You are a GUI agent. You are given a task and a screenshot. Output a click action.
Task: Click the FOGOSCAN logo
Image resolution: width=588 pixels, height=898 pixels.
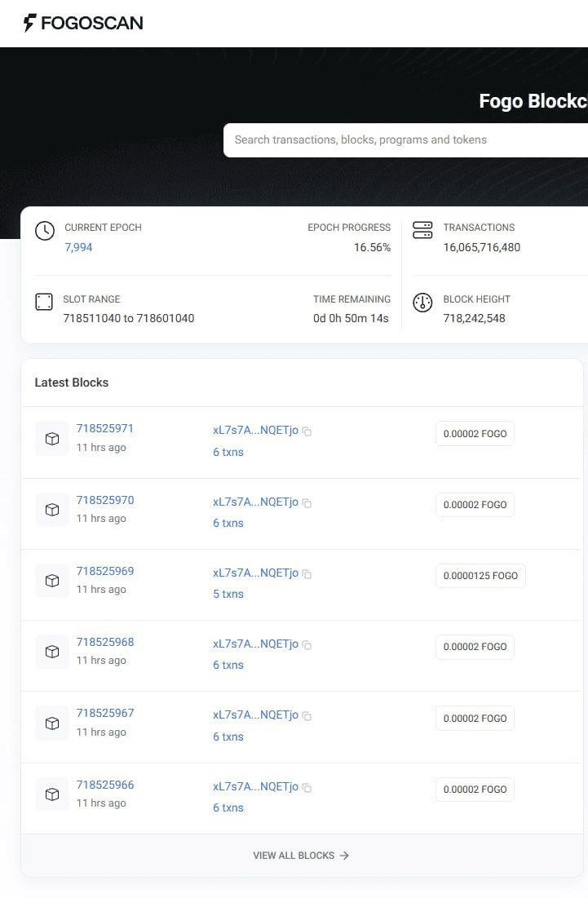click(x=83, y=23)
